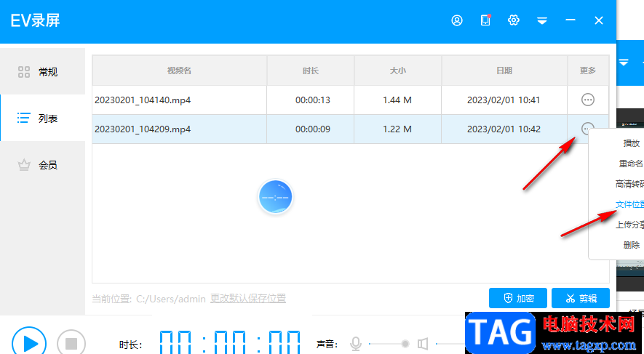Click dropdown arrow in background window

[x=624, y=63]
